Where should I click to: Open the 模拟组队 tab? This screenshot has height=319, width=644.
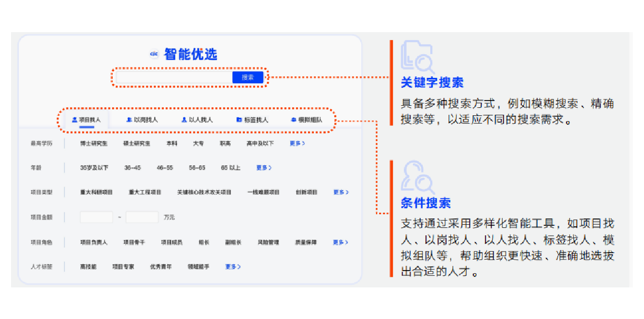click(x=306, y=120)
